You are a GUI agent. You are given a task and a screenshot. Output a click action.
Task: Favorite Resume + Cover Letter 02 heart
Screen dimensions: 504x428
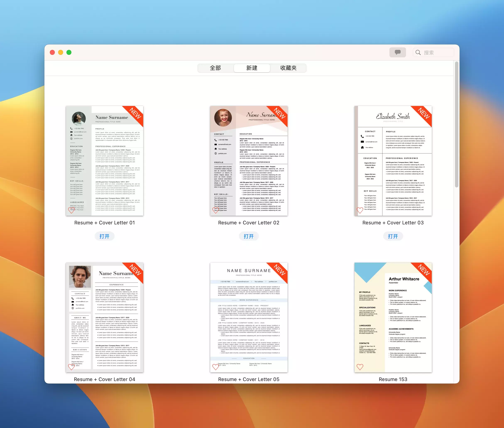(215, 210)
